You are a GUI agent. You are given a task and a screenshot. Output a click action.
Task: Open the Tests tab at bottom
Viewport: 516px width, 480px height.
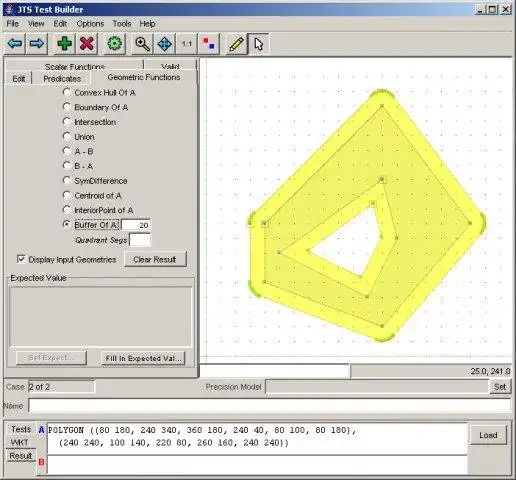(x=21, y=429)
